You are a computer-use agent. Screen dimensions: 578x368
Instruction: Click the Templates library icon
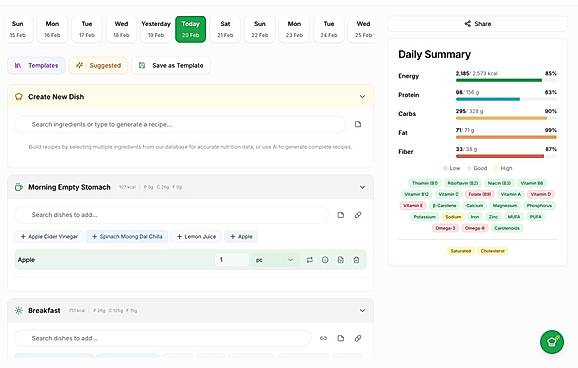[x=18, y=66]
